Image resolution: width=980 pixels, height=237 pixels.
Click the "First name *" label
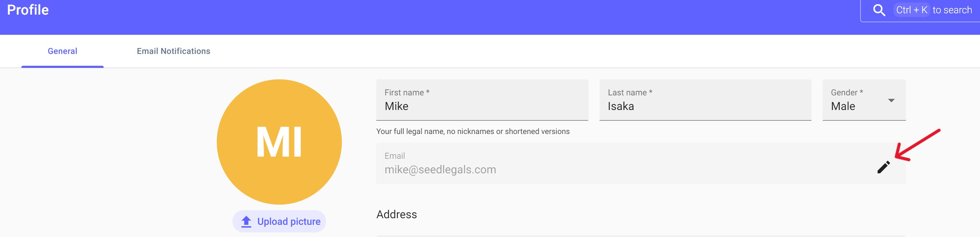point(407,93)
